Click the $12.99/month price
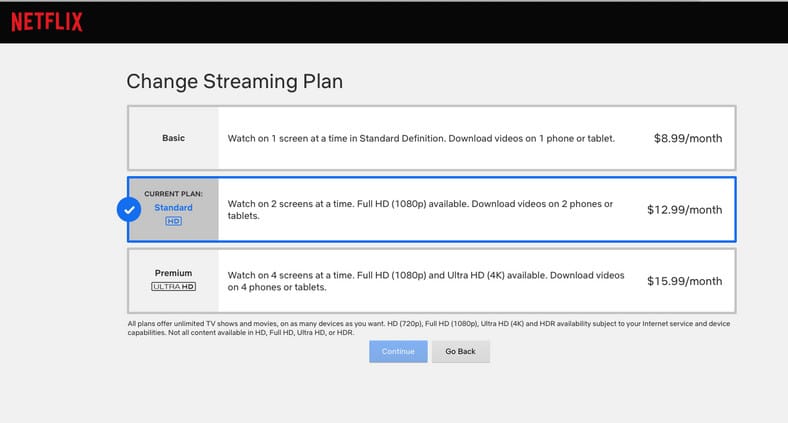This screenshot has width=788, height=423. click(x=684, y=210)
